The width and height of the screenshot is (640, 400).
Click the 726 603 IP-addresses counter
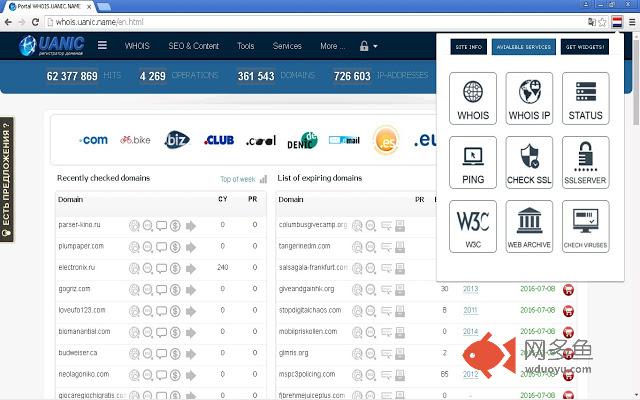(x=352, y=76)
